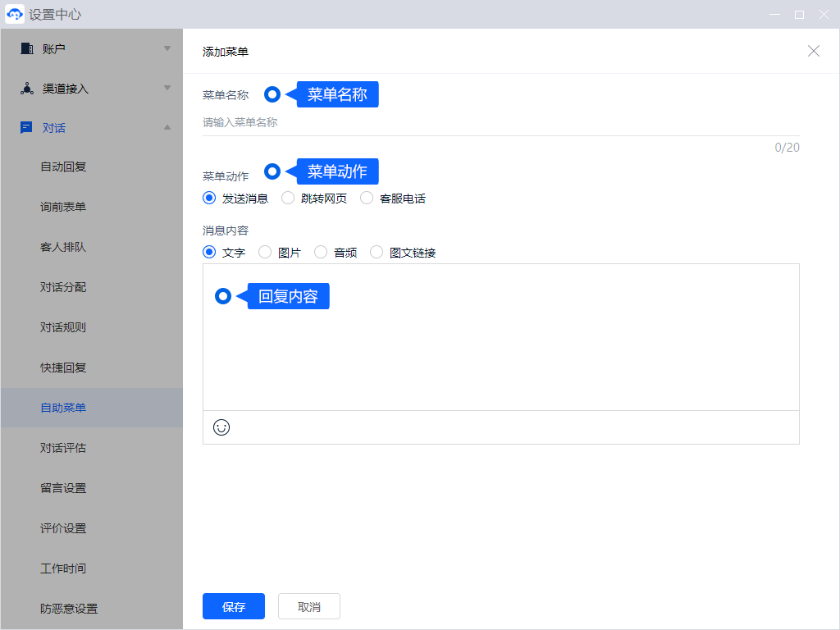The image size is (840, 630).
Task: Click the 账户 account icon in sidebar
Action: coord(26,48)
